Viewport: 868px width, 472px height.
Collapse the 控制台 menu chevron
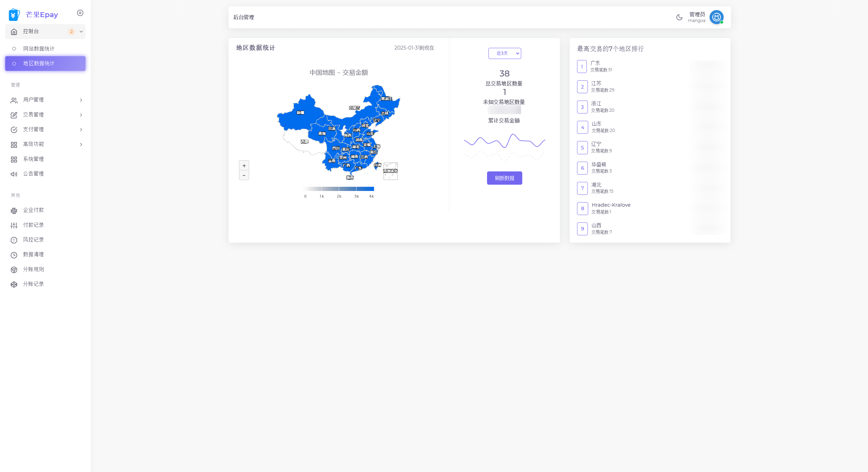[81, 31]
